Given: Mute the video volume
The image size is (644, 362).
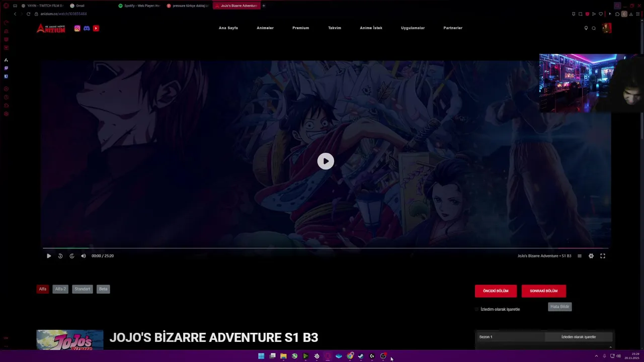Looking at the screenshot, I should tap(84, 256).
